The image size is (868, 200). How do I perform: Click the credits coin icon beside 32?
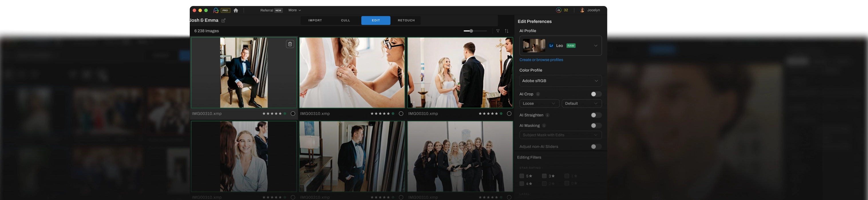(559, 10)
